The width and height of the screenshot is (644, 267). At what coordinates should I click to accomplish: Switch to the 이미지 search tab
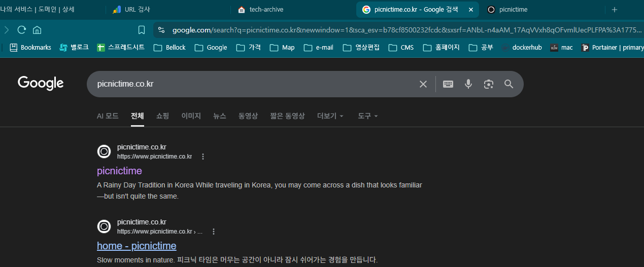tap(191, 116)
